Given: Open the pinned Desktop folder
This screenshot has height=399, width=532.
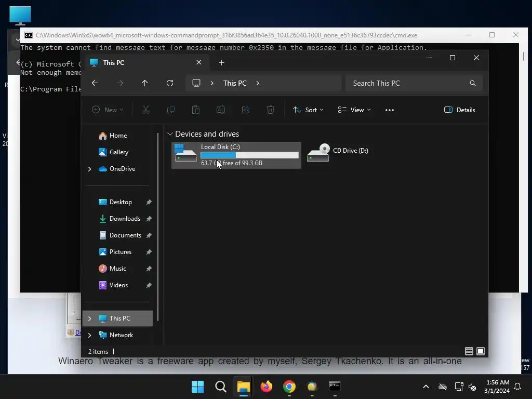Looking at the screenshot, I should click(118, 202).
